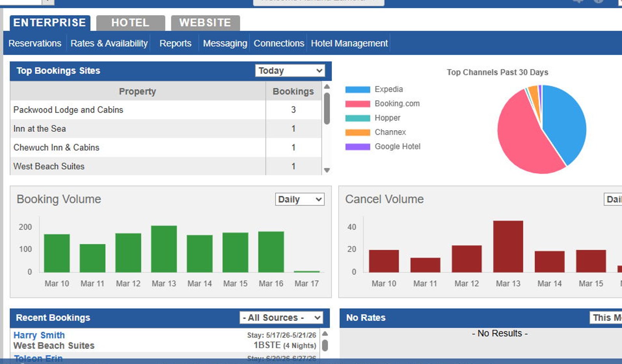Click West Beach Suites under Harry Smith
The height and width of the screenshot is (364, 622).
[54, 346]
